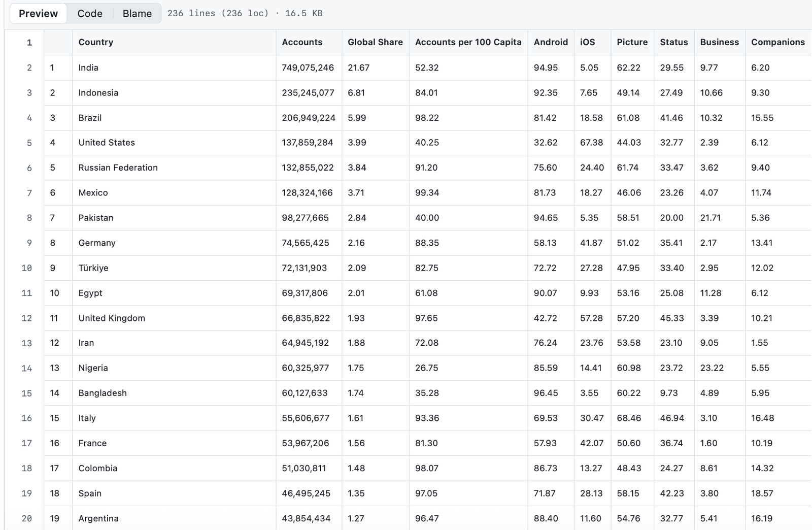Switch to the Code tab

(90, 13)
